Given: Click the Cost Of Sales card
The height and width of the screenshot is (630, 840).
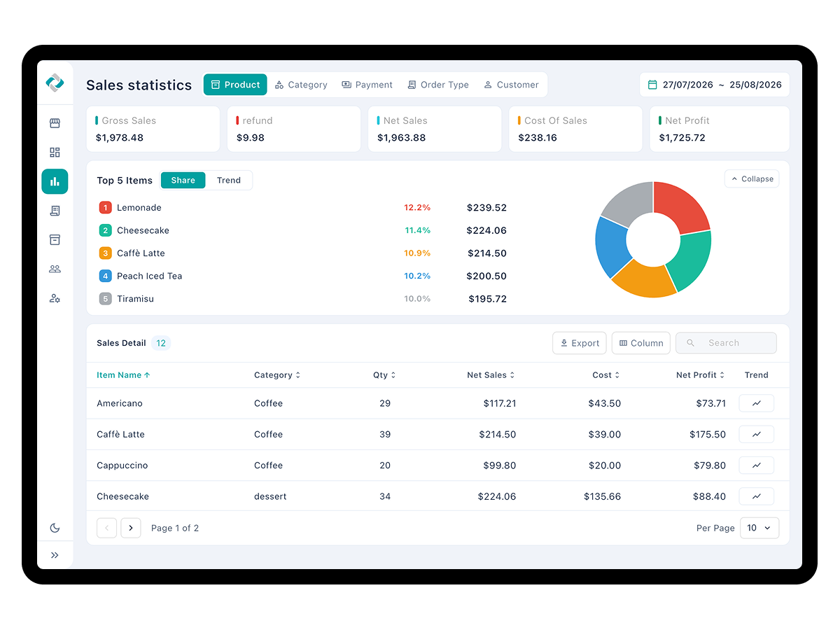Looking at the screenshot, I should (575, 129).
